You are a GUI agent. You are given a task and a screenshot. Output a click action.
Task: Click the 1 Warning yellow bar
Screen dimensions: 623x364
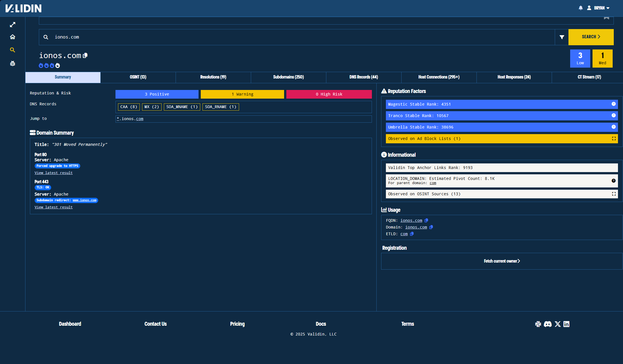click(x=242, y=94)
